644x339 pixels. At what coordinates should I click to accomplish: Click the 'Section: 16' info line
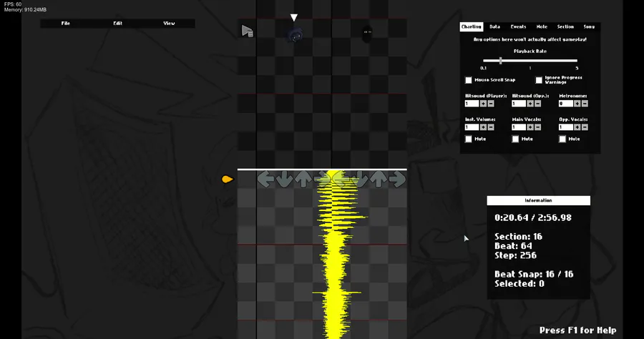coord(518,237)
